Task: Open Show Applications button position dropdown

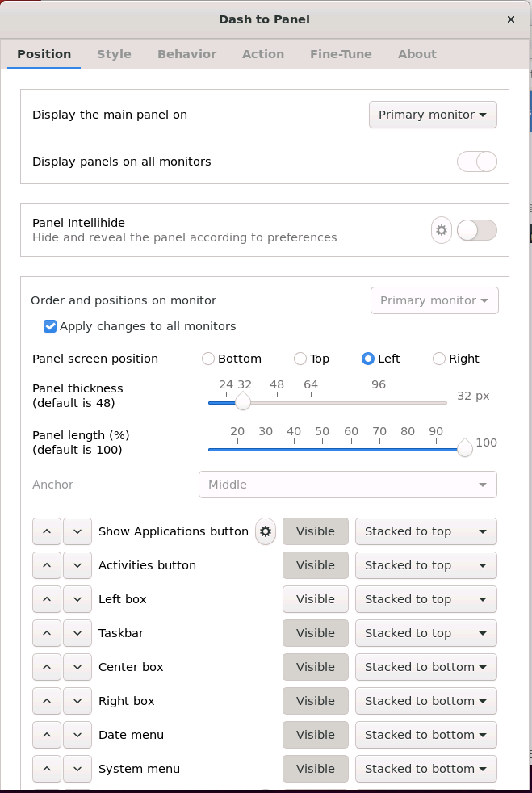Action: coord(426,531)
